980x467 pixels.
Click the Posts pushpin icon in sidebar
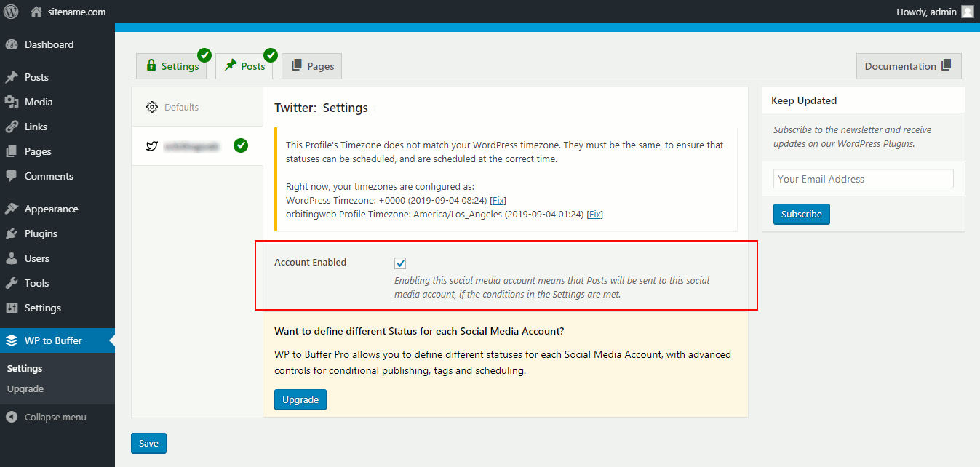(x=12, y=77)
